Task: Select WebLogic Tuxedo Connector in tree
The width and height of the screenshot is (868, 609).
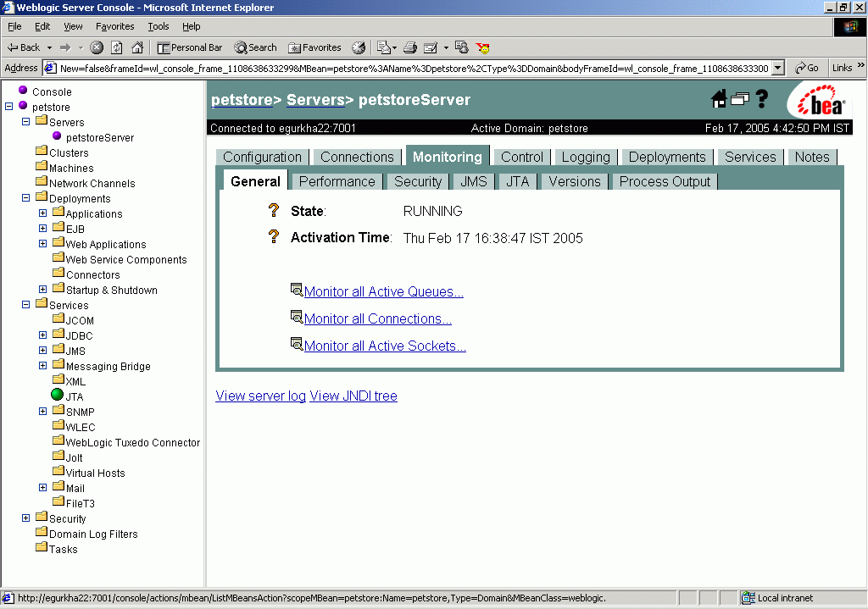Action: 133,442
